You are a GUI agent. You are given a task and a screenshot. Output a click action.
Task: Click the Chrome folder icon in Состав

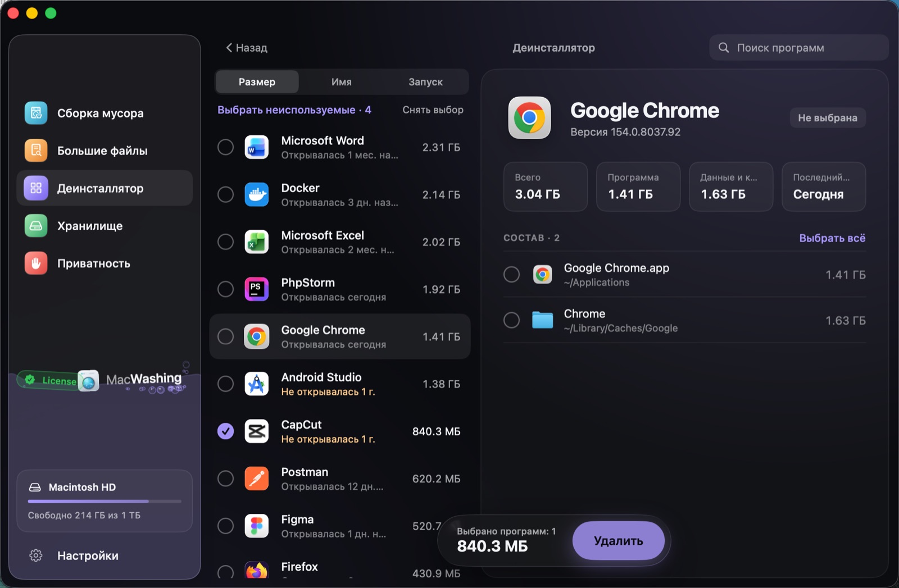click(x=543, y=320)
